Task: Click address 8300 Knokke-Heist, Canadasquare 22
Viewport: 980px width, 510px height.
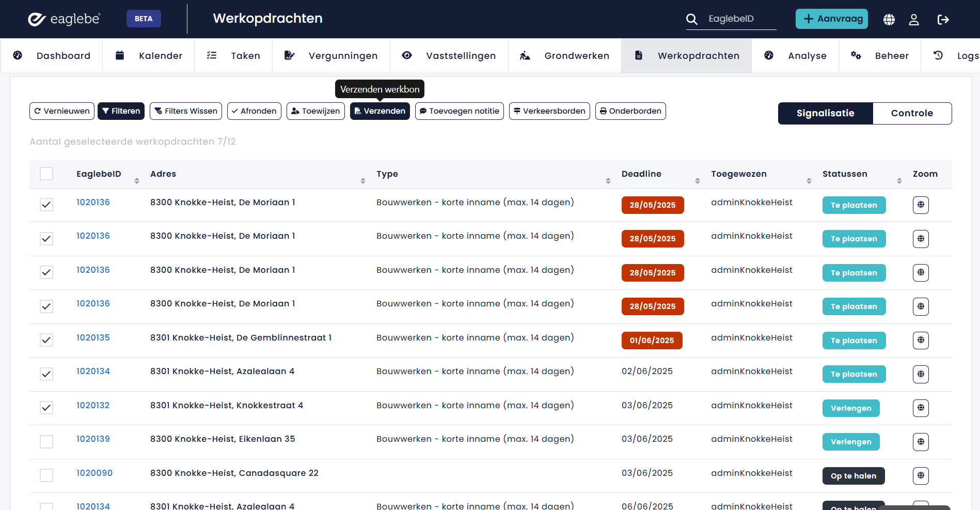Action: [x=234, y=473]
